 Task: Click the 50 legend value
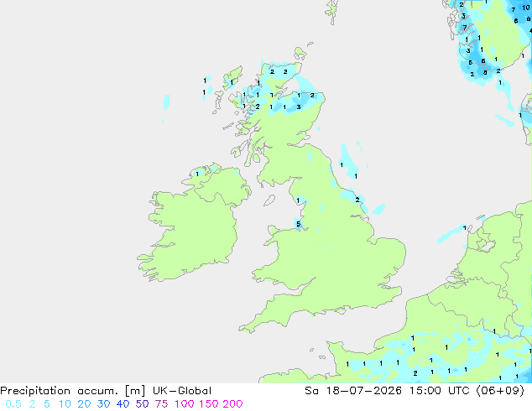(142, 404)
